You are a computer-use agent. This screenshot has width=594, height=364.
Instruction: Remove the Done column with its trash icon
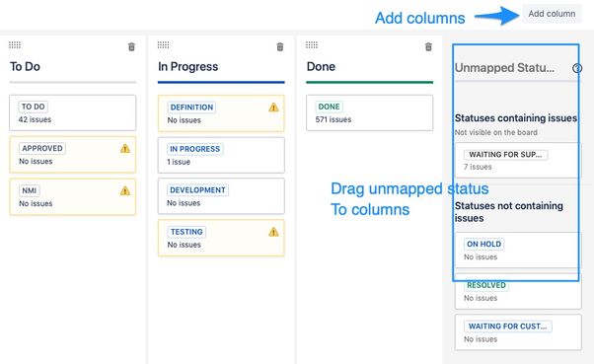point(428,47)
